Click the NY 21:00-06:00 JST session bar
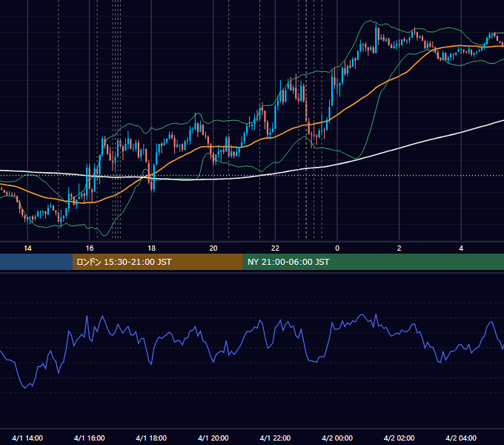The height and width of the screenshot is (445, 504). [373, 262]
